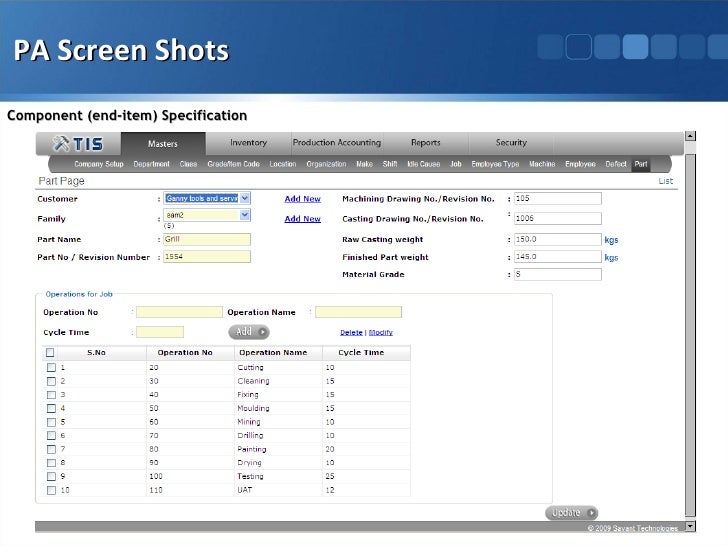This screenshot has width=728, height=546.
Task: Select Company Setup submenu item
Action: pos(99,164)
